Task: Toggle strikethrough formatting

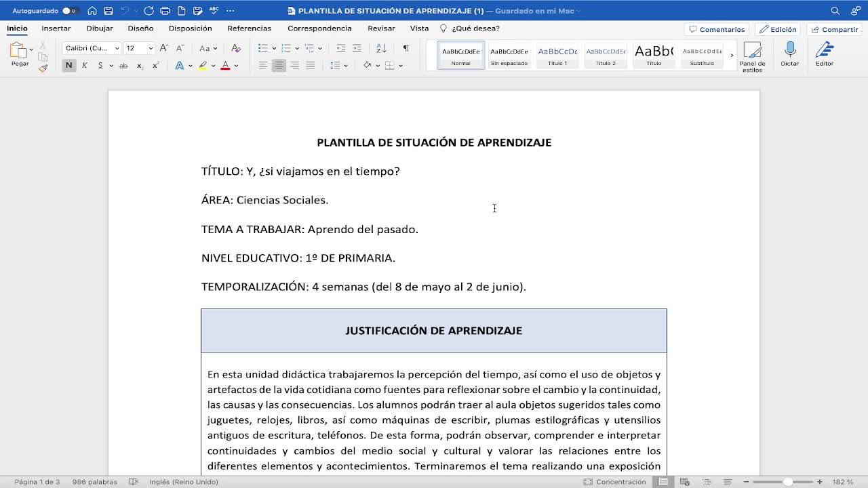Action: [x=123, y=66]
